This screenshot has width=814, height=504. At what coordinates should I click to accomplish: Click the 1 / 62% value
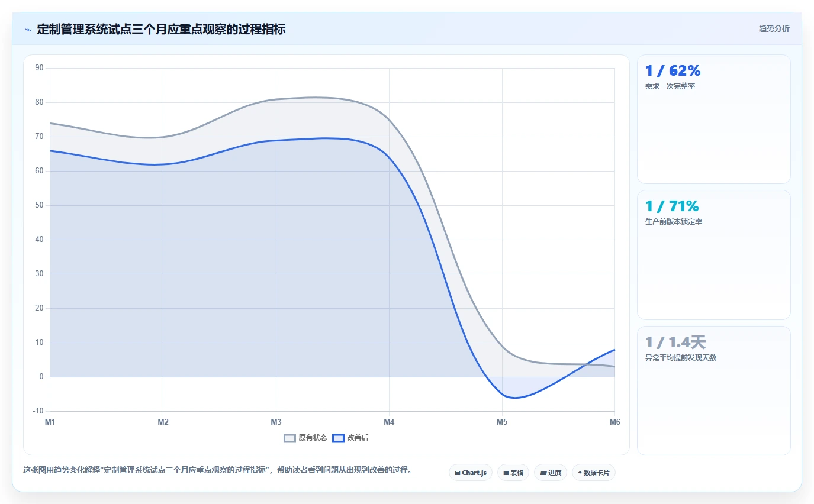(673, 71)
